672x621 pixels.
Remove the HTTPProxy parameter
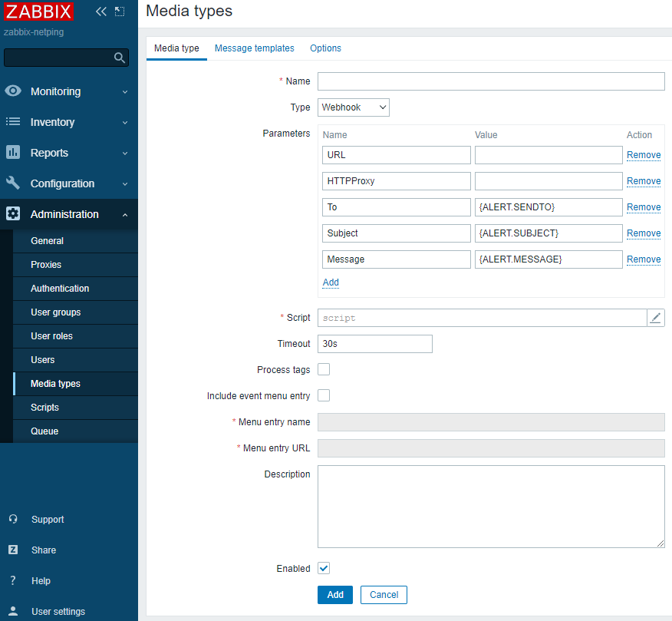point(643,181)
